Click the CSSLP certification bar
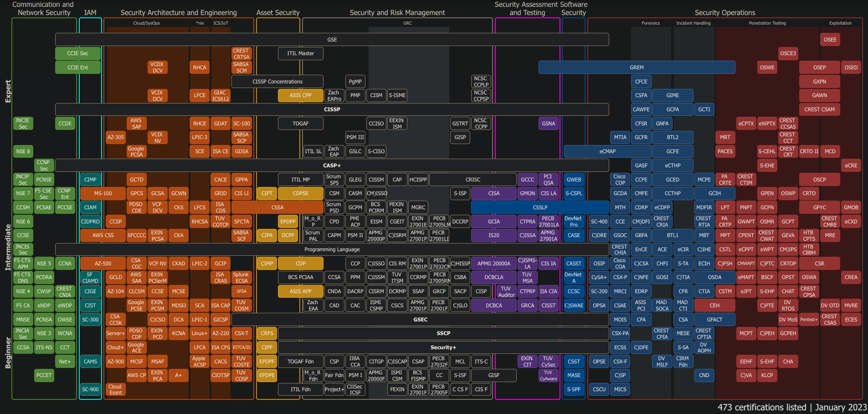The height and width of the screenshot is (414, 868). (x=540, y=207)
